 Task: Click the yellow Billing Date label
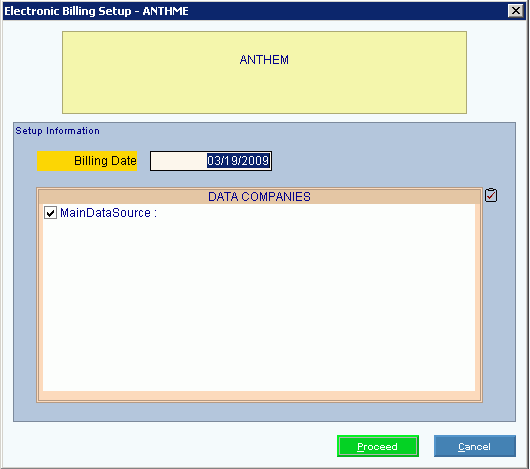coord(87,161)
